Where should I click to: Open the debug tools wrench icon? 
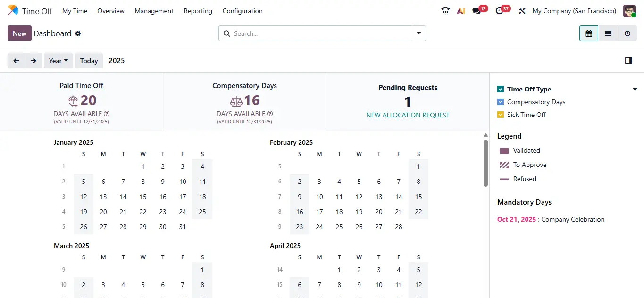point(522,11)
